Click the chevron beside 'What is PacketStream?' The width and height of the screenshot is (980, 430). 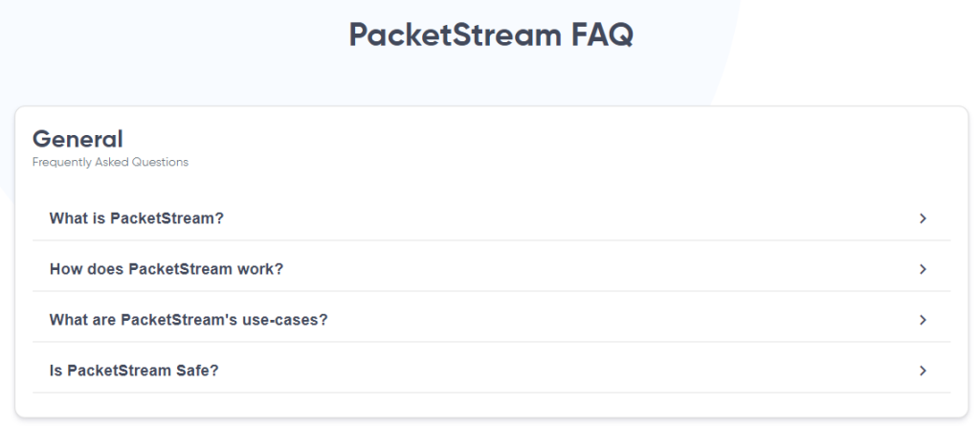coord(923,218)
